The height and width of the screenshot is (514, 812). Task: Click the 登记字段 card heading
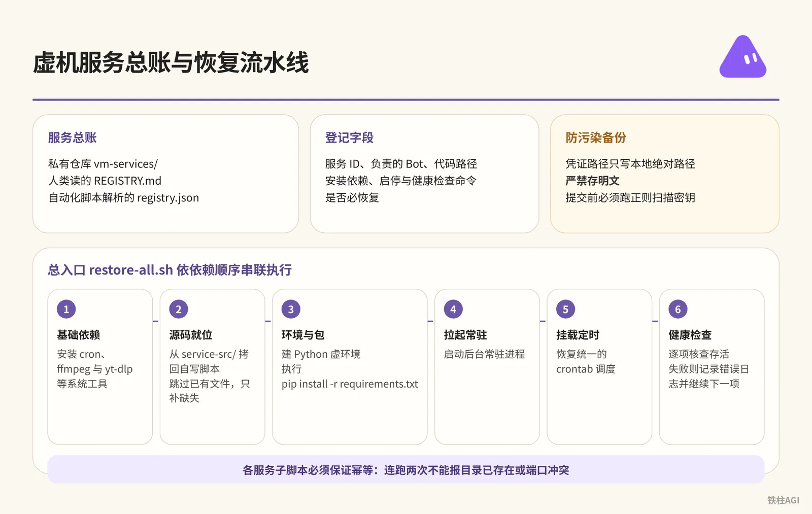click(350, 138)
